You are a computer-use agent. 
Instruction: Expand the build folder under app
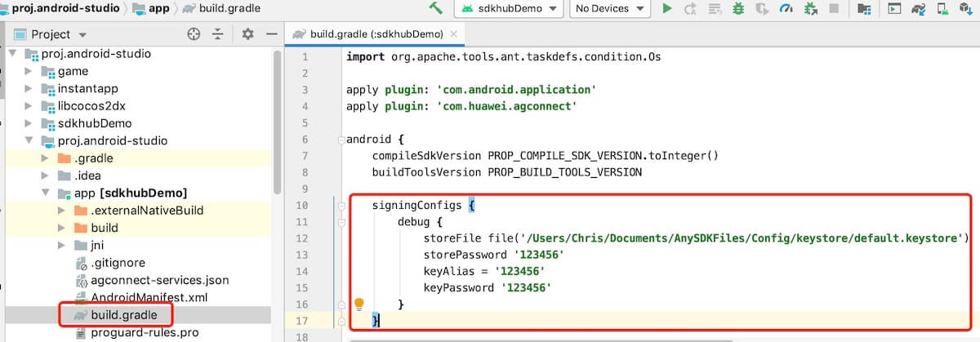coord(61,228)
